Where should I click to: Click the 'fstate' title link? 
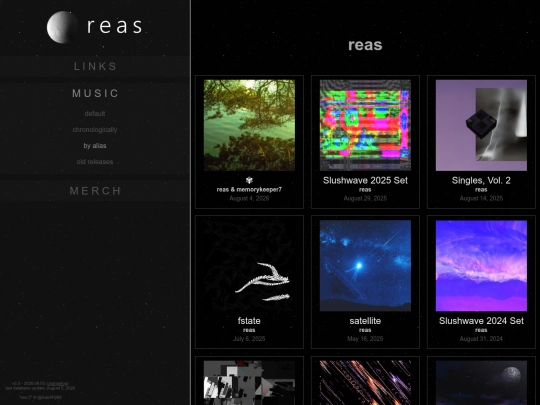[249, 321]
